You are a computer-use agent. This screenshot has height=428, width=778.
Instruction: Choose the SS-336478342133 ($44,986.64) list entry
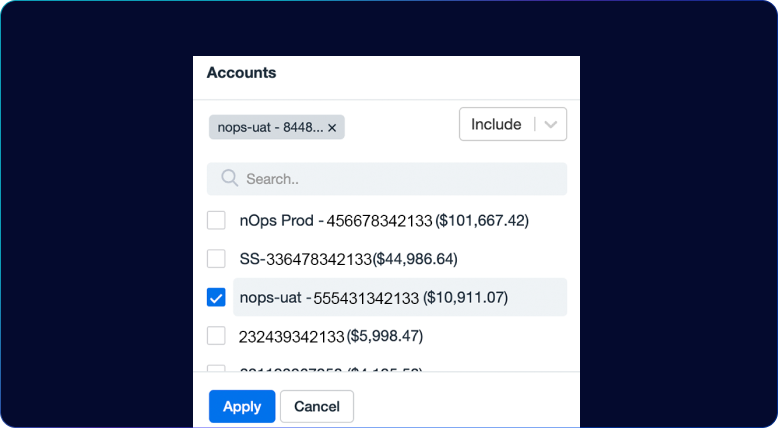click(348, 259)
